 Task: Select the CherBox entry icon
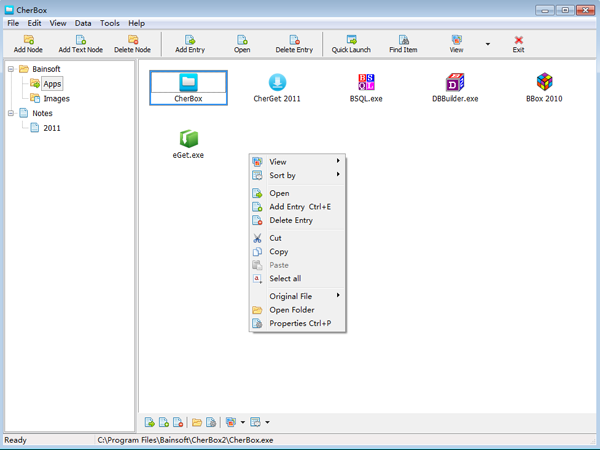[x=188, y=82]
